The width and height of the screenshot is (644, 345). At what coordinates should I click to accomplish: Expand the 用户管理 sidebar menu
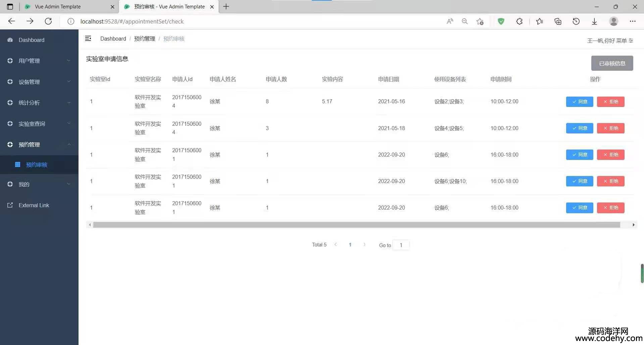(x=39, y=61)
